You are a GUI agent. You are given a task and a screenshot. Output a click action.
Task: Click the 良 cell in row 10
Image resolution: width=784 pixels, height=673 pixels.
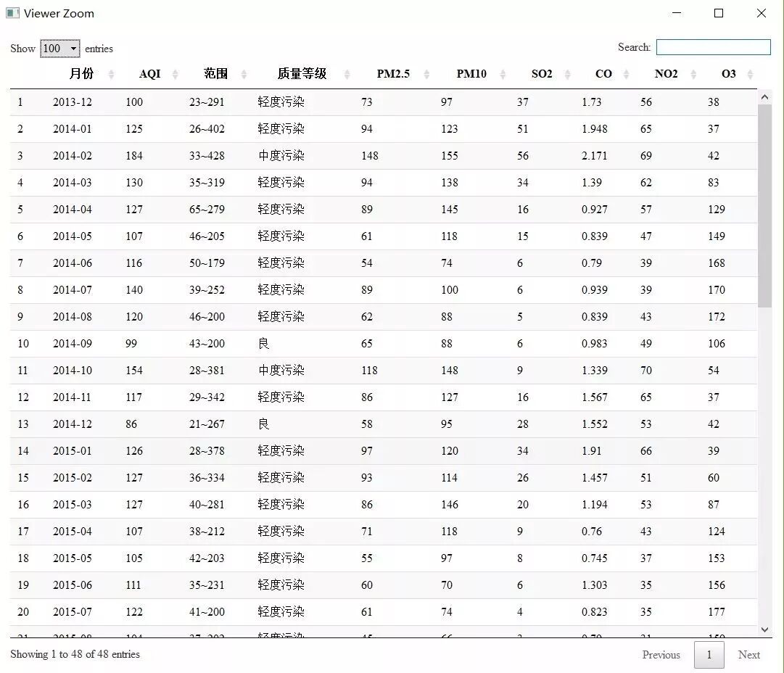[263, 344]
